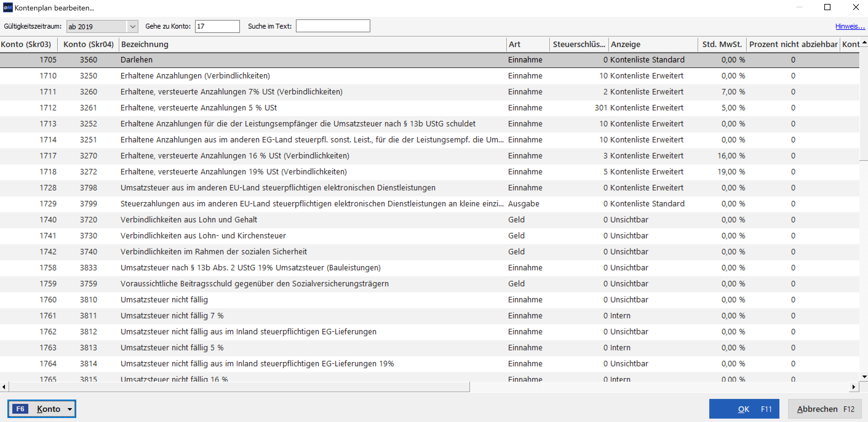Select the account with 7% USt Anzahlungen
The height and width of the screenshot is (422, 868).
pos(429,92)
